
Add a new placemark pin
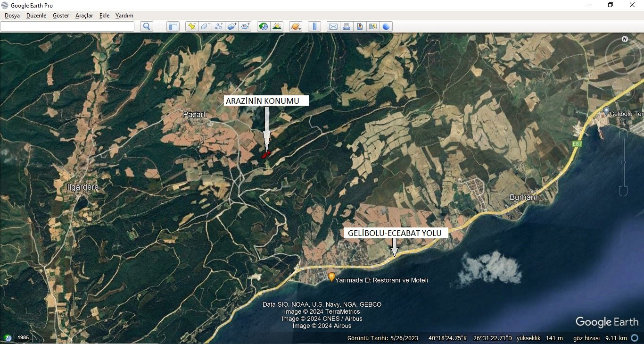point(191,26)
